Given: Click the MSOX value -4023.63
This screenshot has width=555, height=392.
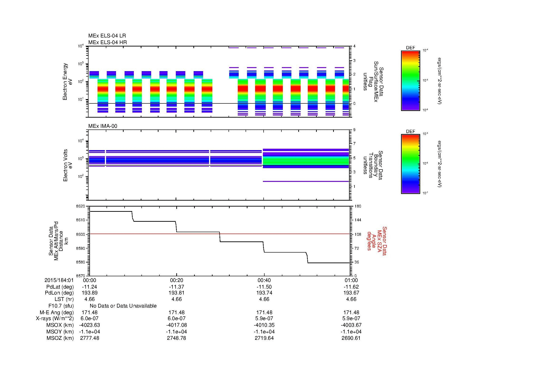Looking at the screenshot, I should click(89, 325).
